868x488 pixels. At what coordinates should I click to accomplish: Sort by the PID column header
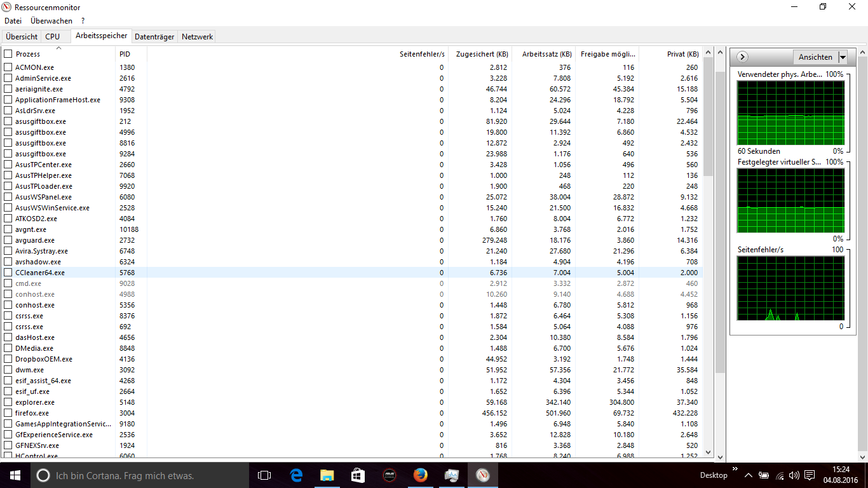131,54
